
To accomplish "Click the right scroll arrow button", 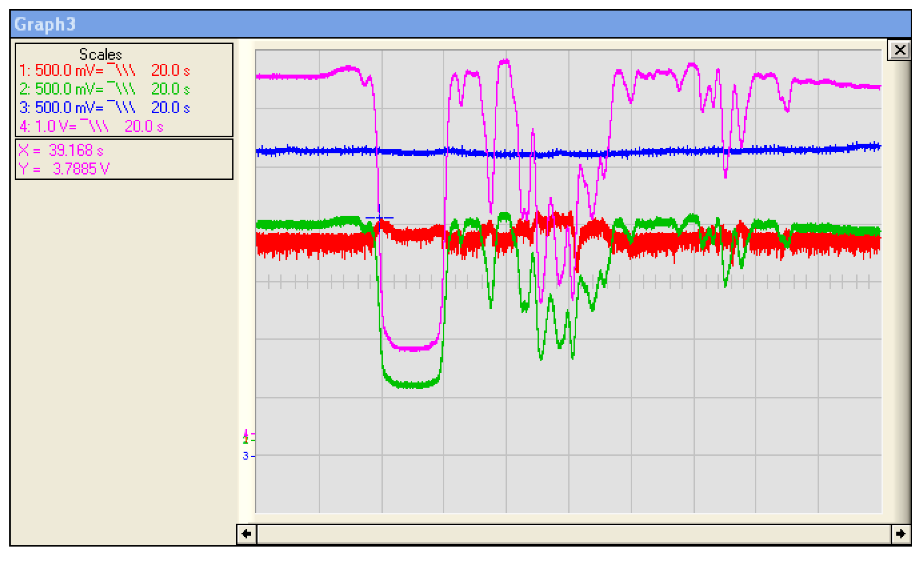I will click(900, 534).
